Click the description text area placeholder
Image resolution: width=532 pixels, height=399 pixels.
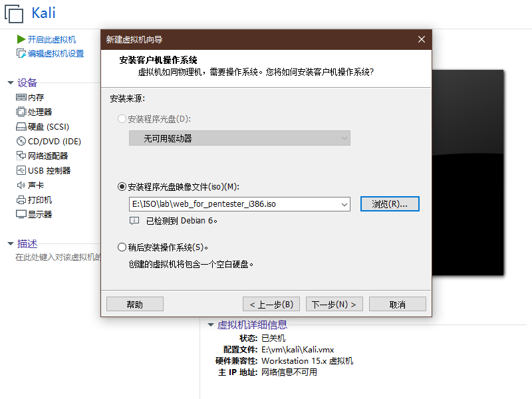point(58,257)
